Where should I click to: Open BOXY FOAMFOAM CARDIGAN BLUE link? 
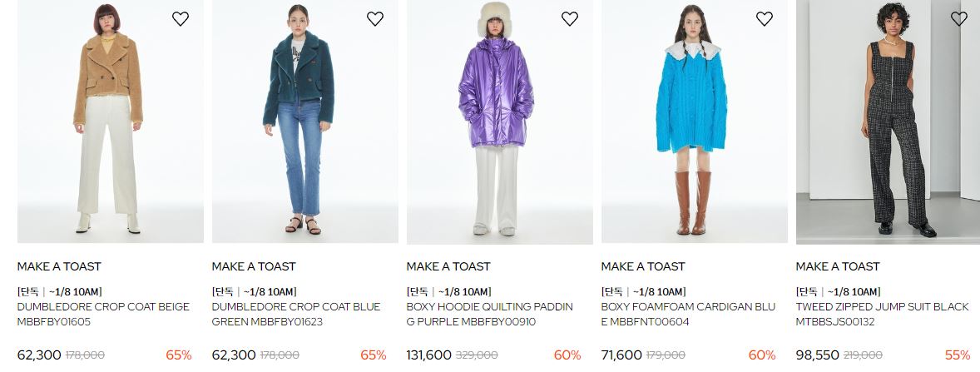point(688,315)
